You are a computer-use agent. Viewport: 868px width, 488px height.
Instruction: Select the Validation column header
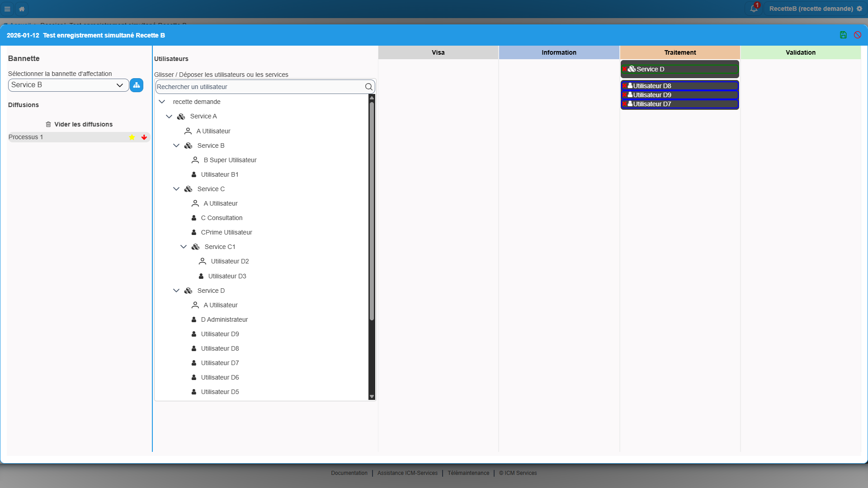801,52
